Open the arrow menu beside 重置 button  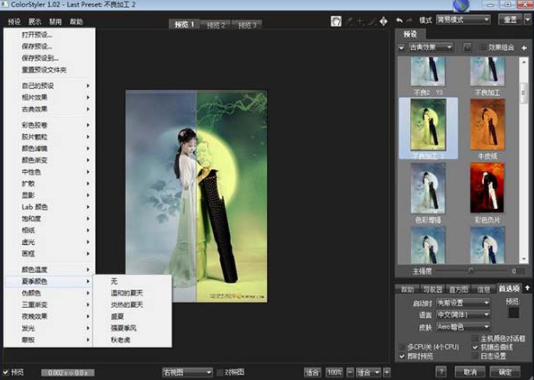tap(528, 20)
